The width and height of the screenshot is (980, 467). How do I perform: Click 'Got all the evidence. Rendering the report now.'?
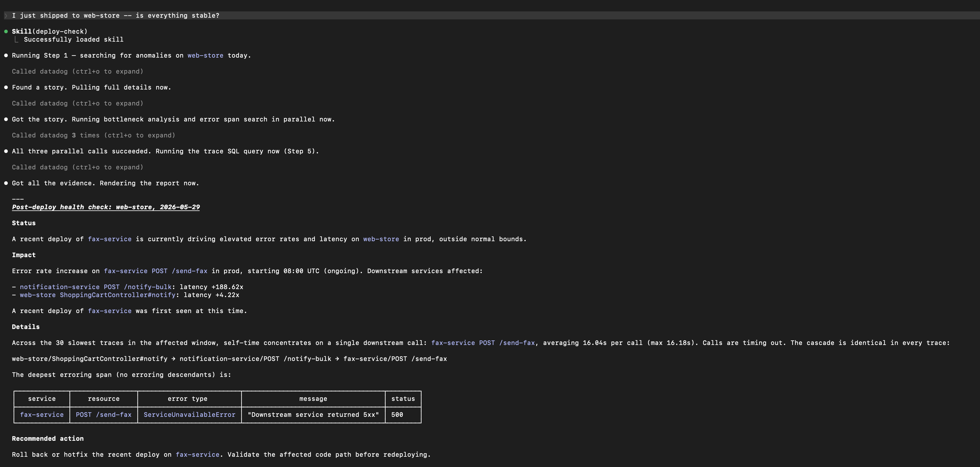(105, 183)
